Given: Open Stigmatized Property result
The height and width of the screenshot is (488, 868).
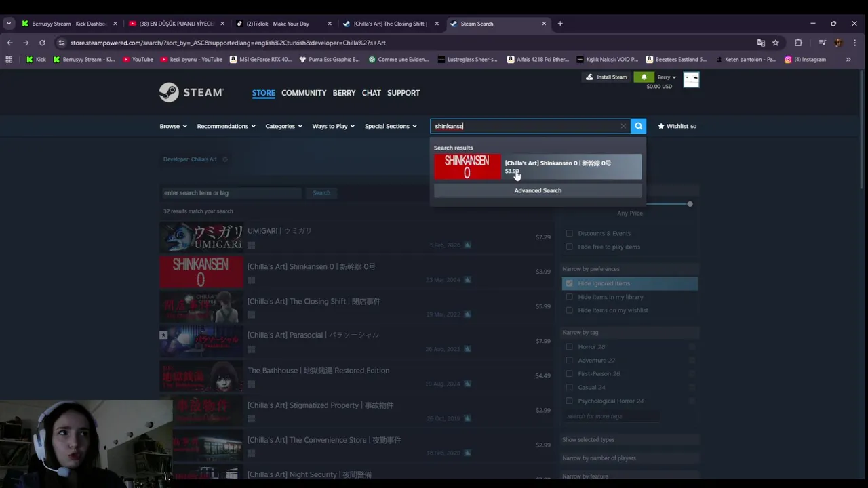Looking at the screenshot, I should click(356, 411).
